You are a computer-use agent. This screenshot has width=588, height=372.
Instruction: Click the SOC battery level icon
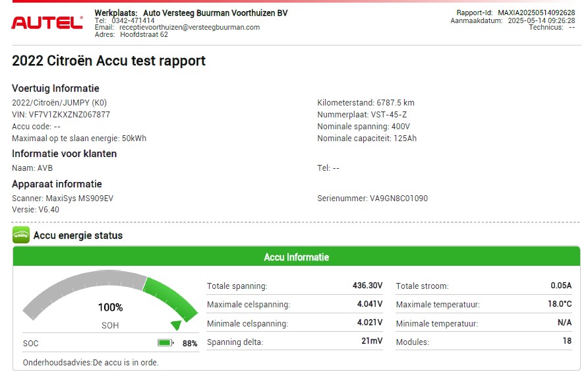click(x=165, y=343)
